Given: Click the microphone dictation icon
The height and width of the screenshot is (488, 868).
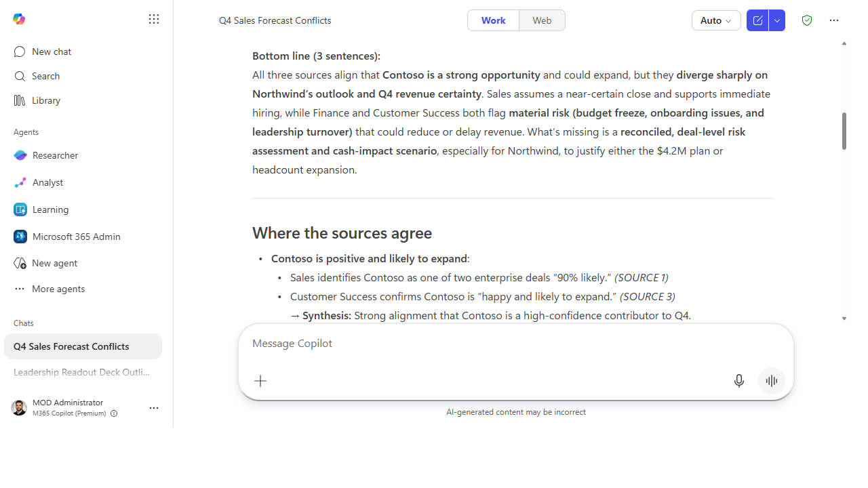Looking at the screenshot, I should (x=739, y=381).
